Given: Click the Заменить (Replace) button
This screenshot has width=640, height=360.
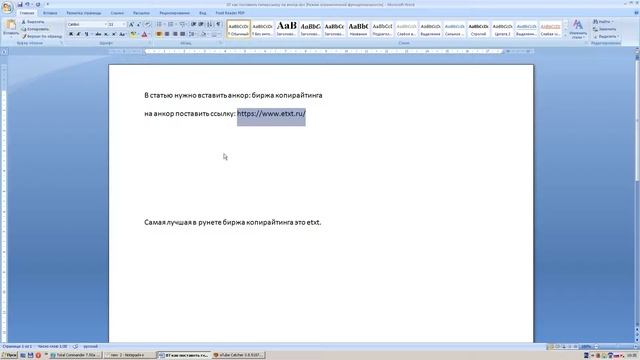Looking at the screenshot, I should point(605,29).
